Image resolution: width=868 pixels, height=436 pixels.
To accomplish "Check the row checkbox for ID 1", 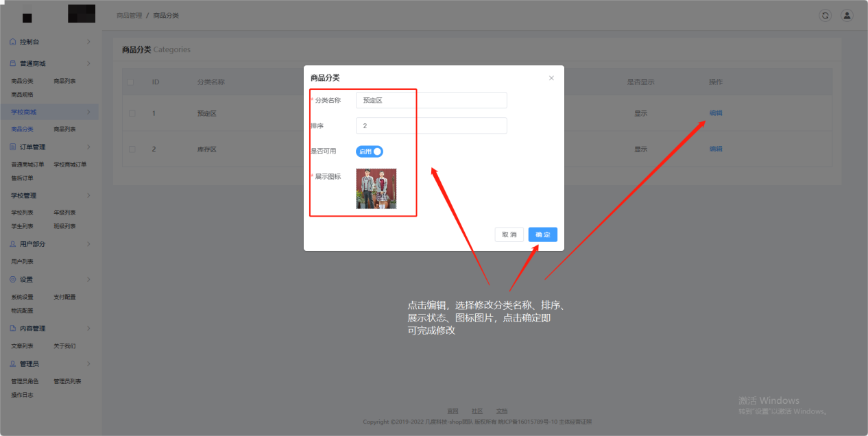I will coord(130,113).
